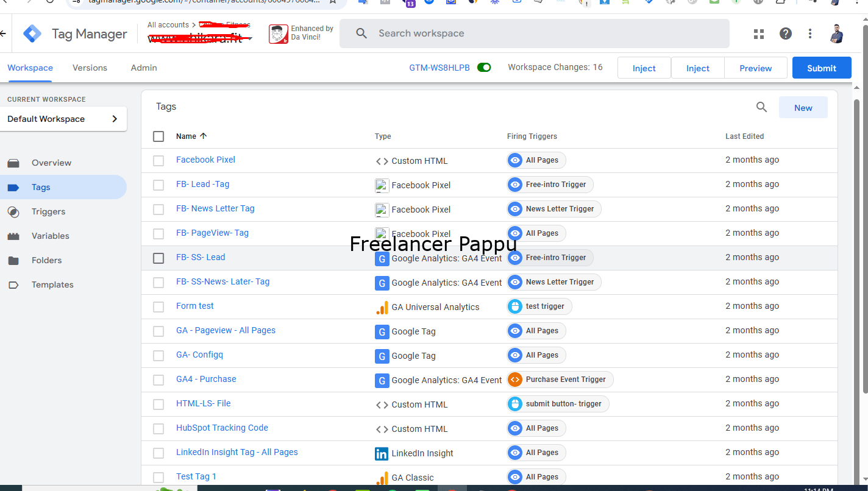Check the FB- Lead -Tag checkbox
Viewport: 868px width, 491px height.
pyautogui.click(x=158, y=185)
